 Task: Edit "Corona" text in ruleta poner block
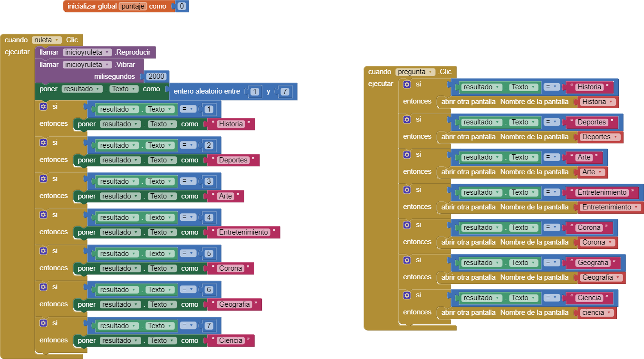pyautogui.click(x=231, y=268)
